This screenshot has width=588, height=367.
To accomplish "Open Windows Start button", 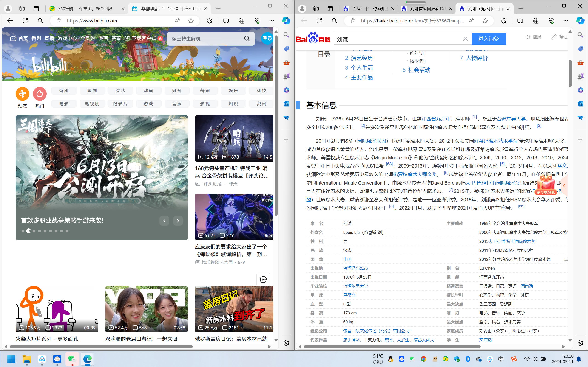I will point(11,359).
